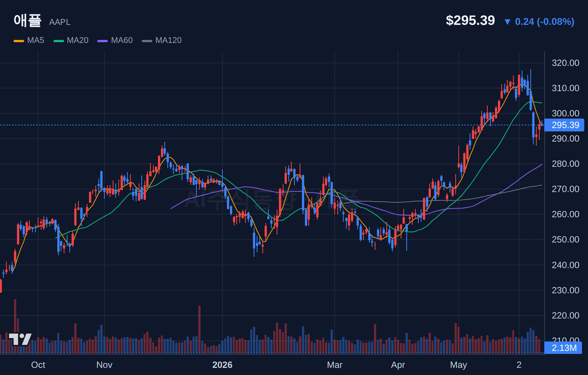Viewport: 588px width, 375px height.
Task: Click the AAPL ticker symbol
Action: [x=60, y=22]
